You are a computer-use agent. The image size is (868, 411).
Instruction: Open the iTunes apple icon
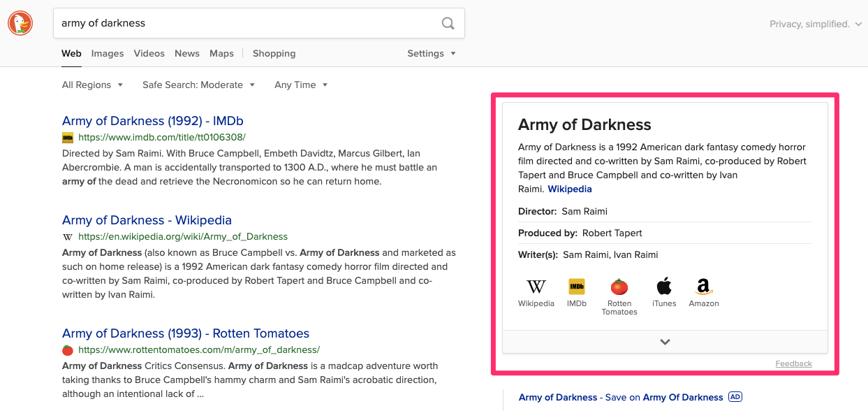pos(664,286)
